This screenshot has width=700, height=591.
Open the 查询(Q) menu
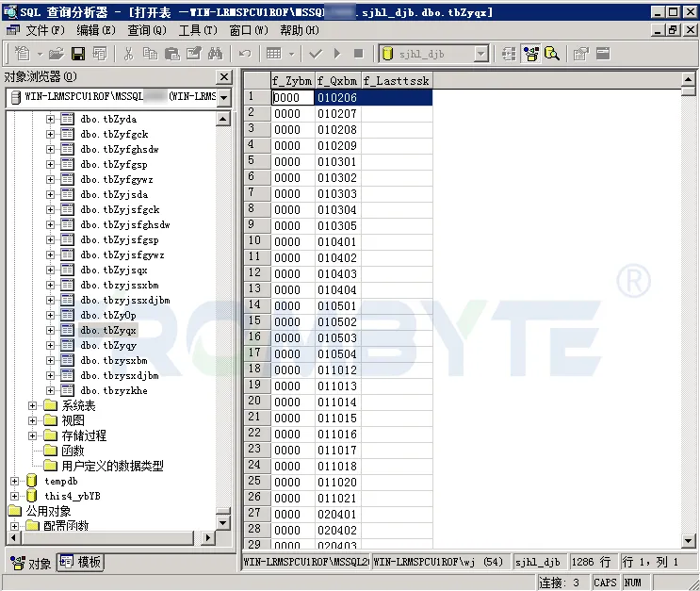tap(147, 30)
